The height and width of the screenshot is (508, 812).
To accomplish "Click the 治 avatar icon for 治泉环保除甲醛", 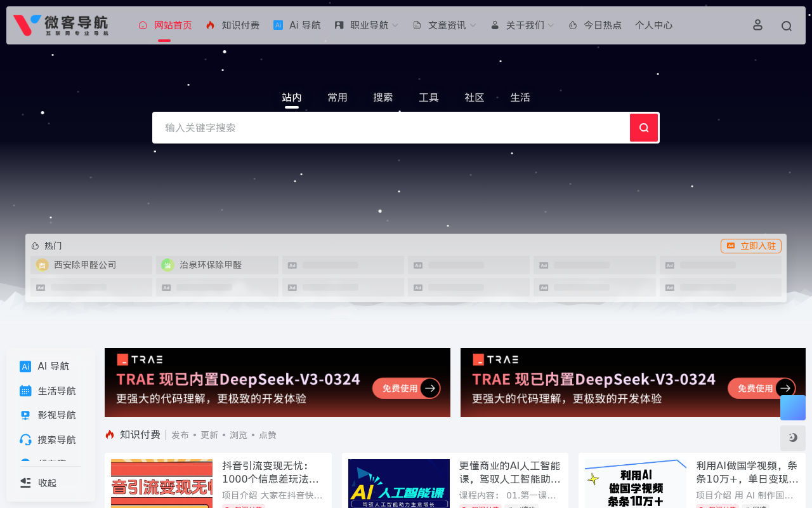I will click(x=167, y=265).
